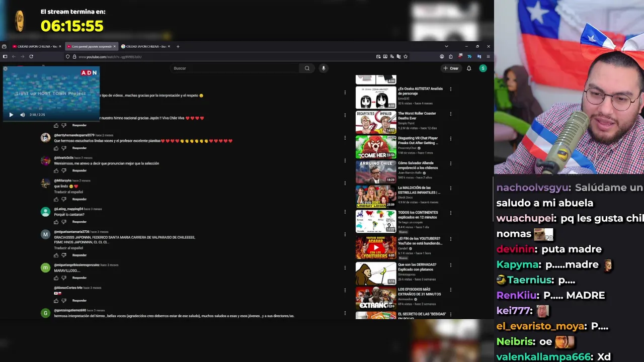Image resolution: width=644 pixels, height=362 pixels.
Task: Like the Porqué lo cantaron? comment
Action: pyautogui.click(x=56, y=222)
